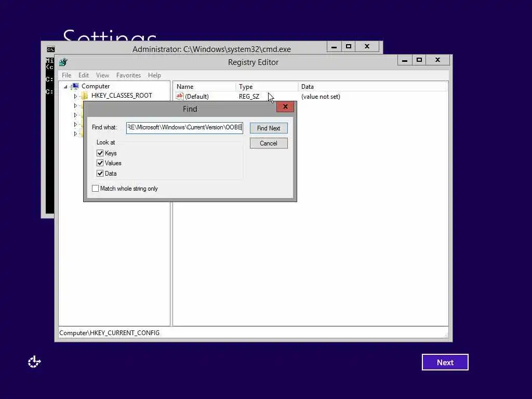Viewport: 532px width, 399px height.
Task: Click the Find Next button
Action: 269,128
